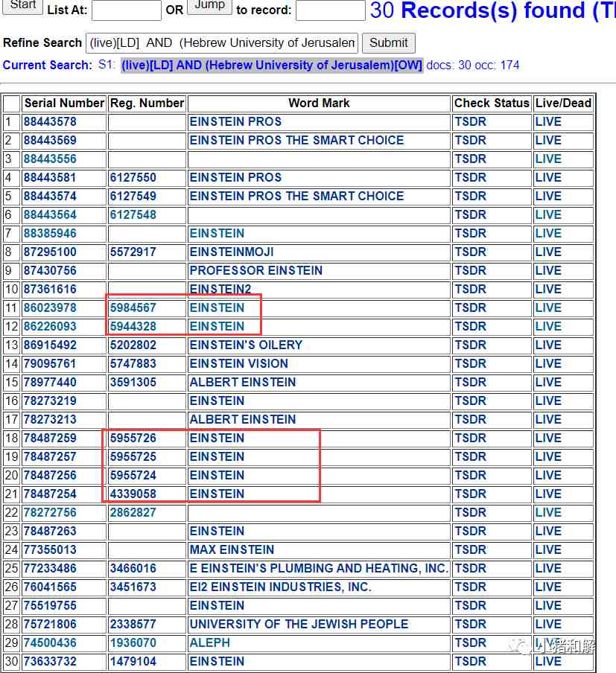Image resolution: width=616 pixels, height=673 pixels.
Task: Open registration number 5572917
Action: point(133,252)
